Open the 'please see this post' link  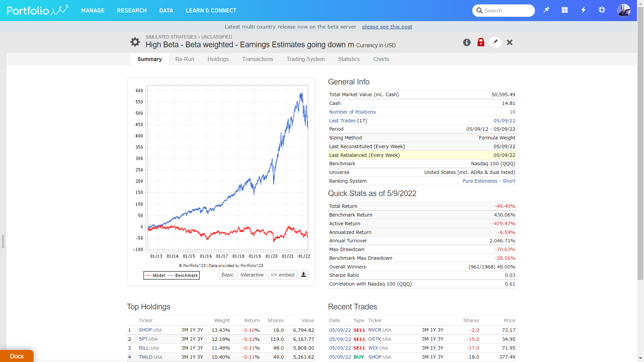[x=387, y=27]
